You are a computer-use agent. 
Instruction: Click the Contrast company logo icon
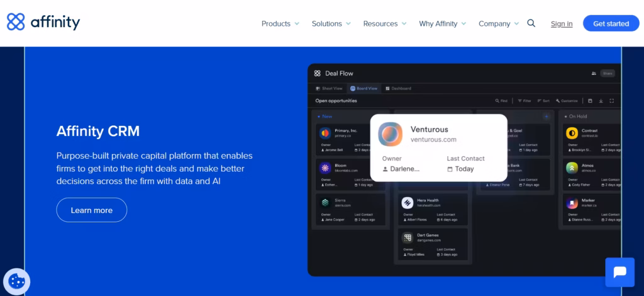572,134
